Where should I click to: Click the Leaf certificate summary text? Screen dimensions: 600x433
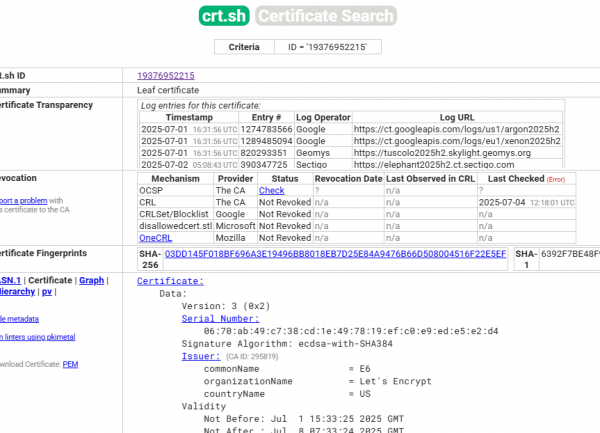168,90
